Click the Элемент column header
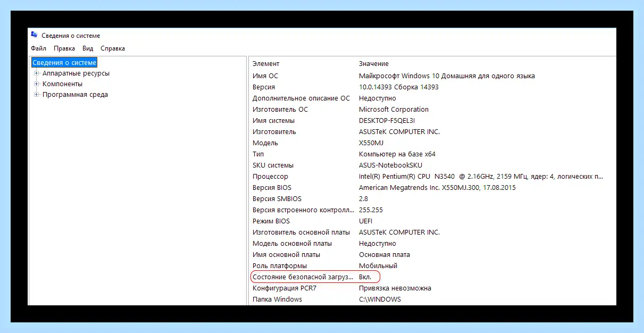 tap(266, 64)
